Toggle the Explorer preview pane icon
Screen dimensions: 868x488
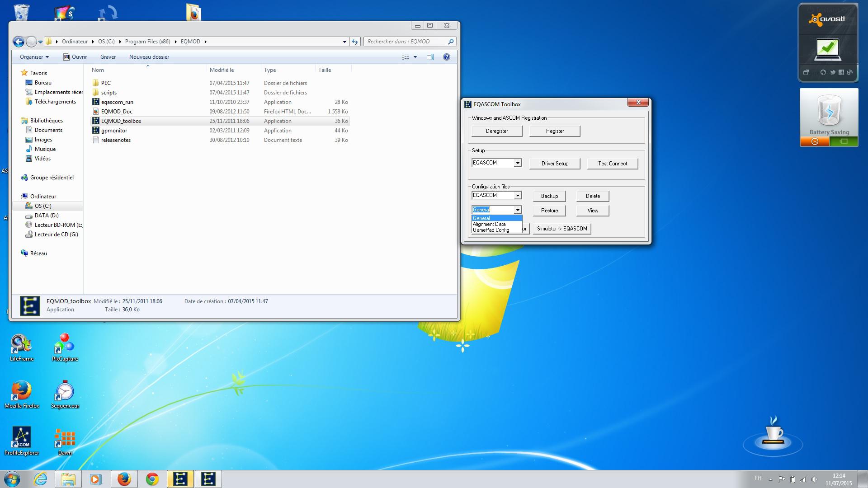tap(430, 57)
